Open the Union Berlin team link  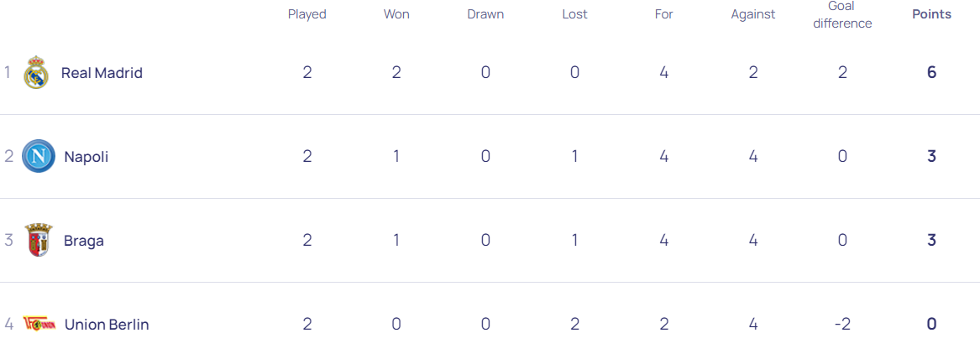(x=107, y=325)
